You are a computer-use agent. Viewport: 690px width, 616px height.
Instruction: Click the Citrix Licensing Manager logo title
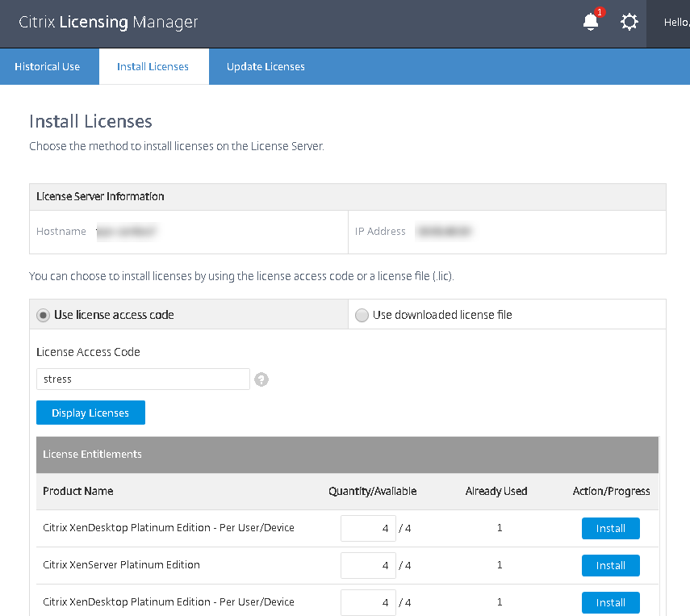point(108,23)
